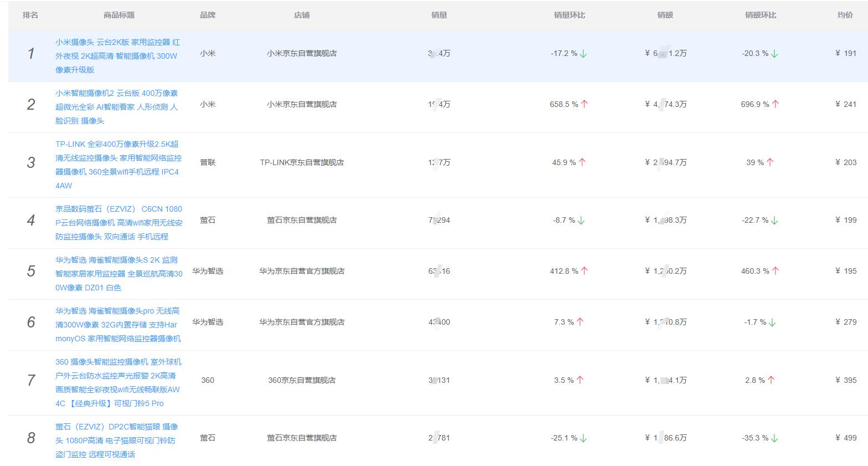Image resolution: width=868 pixels, height=466 pixels.
Task: Click rank number 1
Action: (31, 54)
